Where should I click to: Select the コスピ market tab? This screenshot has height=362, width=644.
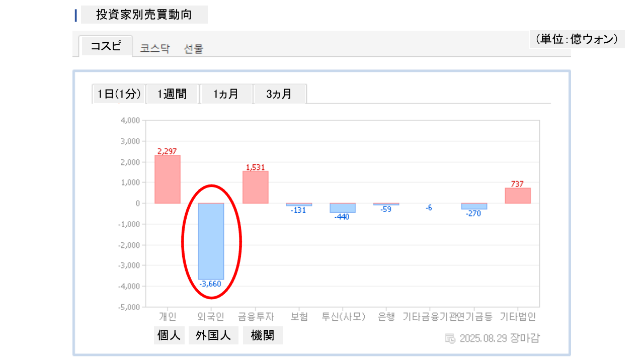106,46
